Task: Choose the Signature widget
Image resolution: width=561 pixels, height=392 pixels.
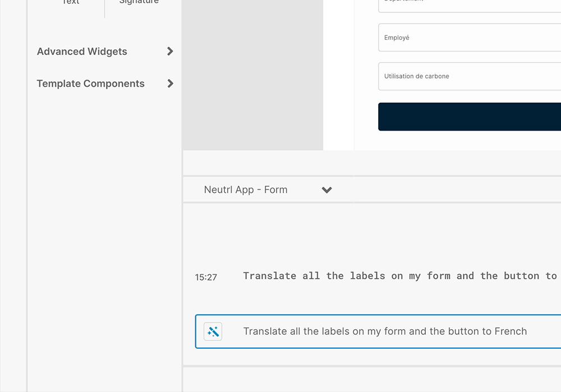Action: pyautogui.click(x=139, y=3)
